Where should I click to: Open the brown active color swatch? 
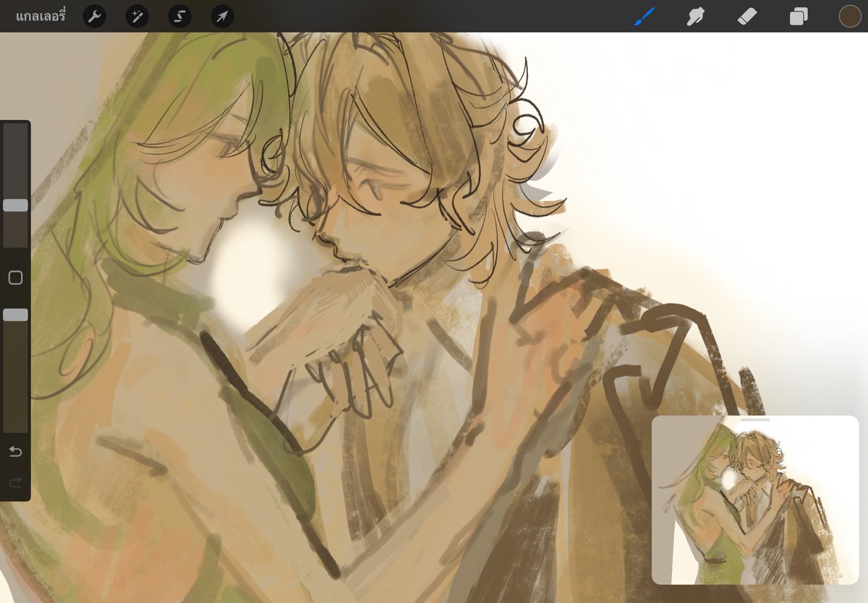pos(850,16)
